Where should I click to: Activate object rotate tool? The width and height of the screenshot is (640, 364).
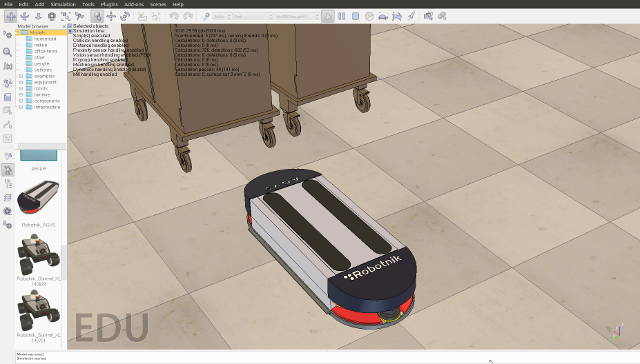(125, 16)
